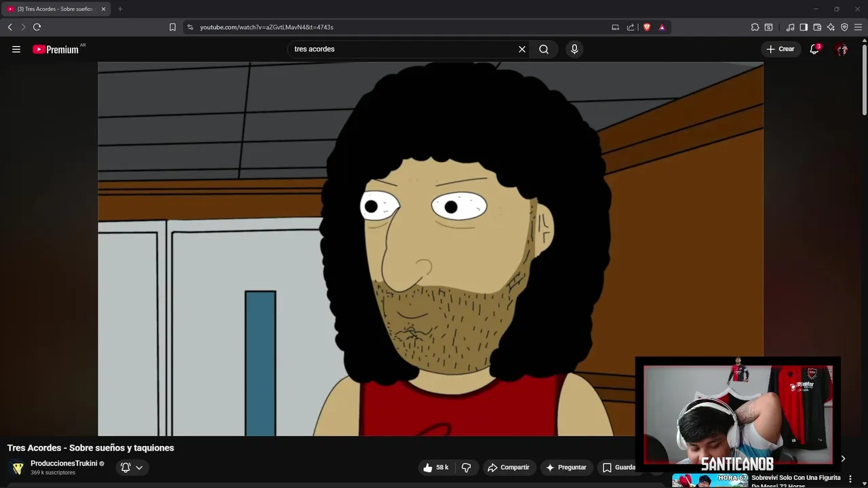Viewport: 868px width, 488px height.
Task: Open the Crear menu
Action: pyautogui.click(x=781, y=49)
